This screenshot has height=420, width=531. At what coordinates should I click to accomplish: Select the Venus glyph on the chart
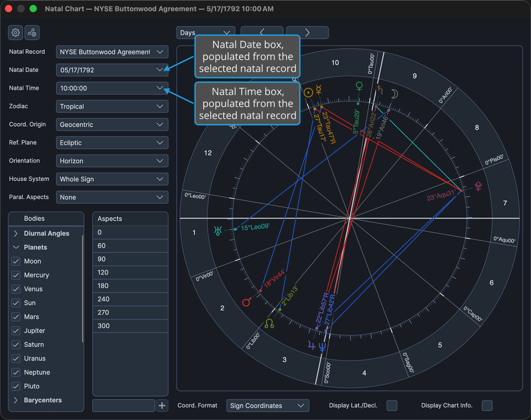pyautogui.click(x=359, y=87)
